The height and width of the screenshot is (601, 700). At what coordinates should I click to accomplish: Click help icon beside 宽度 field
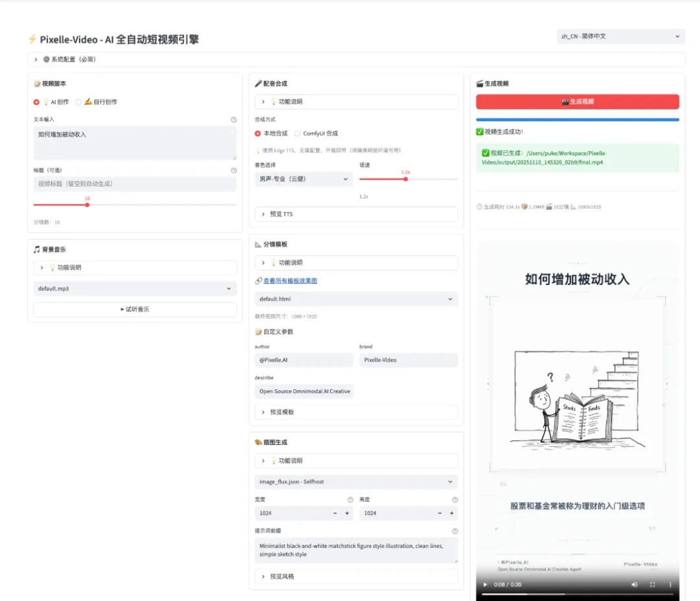click(x=350, y=500)
